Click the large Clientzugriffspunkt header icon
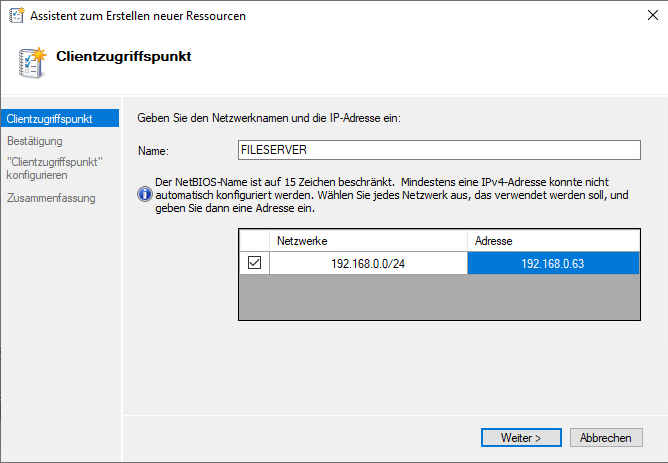 tap(32, 60)
